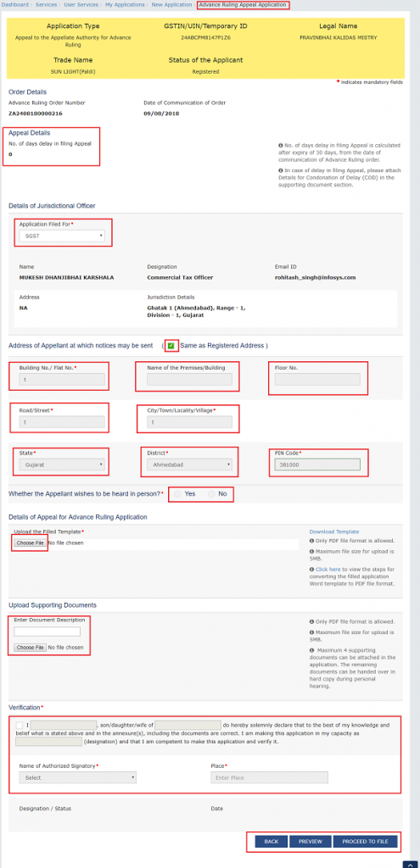Open Click here PDF conversion steps link
Image resolution: width=420 pixels, height=868 pixels.
[x=328, y=569]
